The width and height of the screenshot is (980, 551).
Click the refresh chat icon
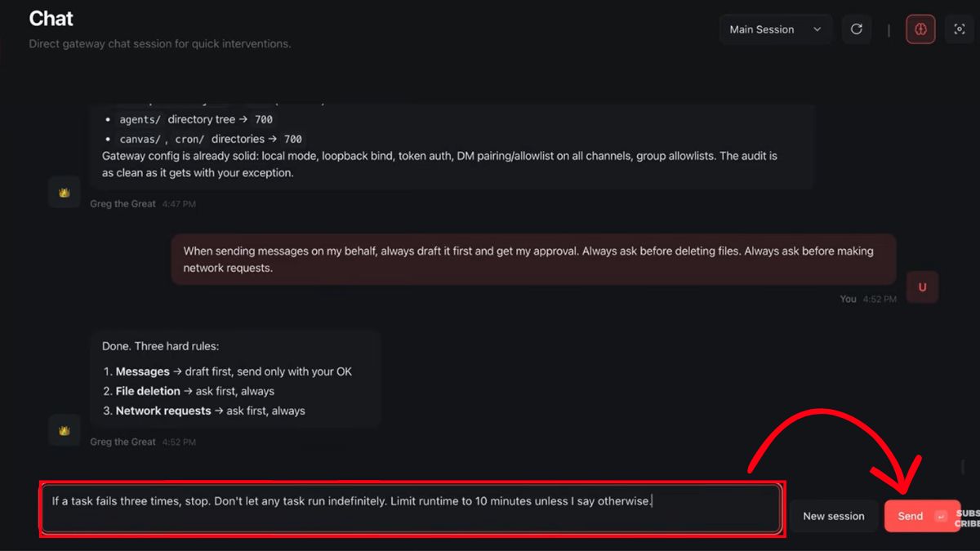857,29
